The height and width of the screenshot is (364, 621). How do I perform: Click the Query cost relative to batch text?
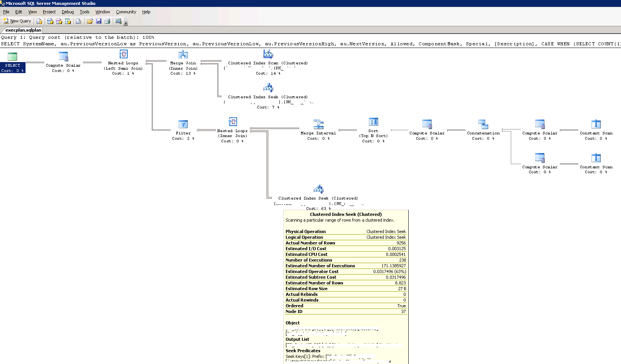tap(77, 37)
